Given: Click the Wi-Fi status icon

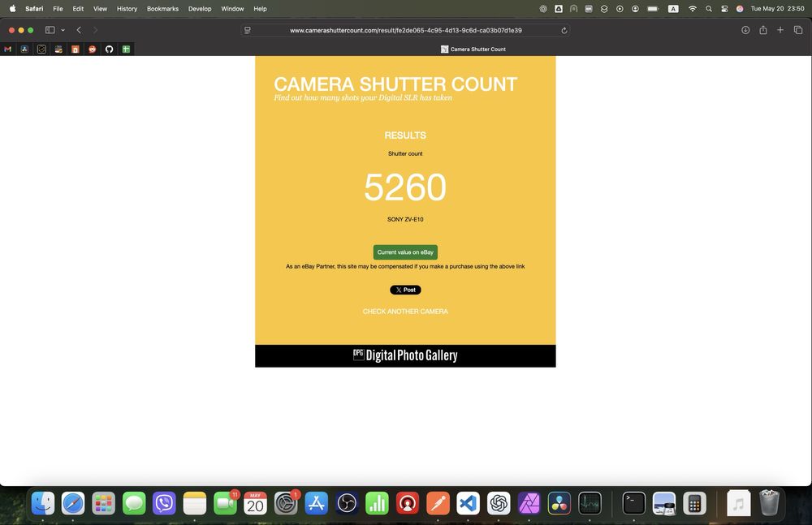Looking at the screenshot, I should [693, 9].
